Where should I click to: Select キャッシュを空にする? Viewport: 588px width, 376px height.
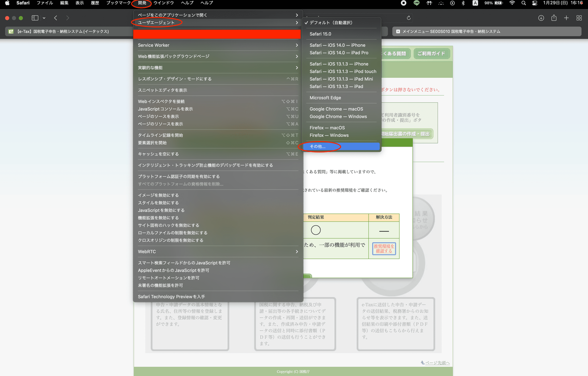[x=218, y=154]
